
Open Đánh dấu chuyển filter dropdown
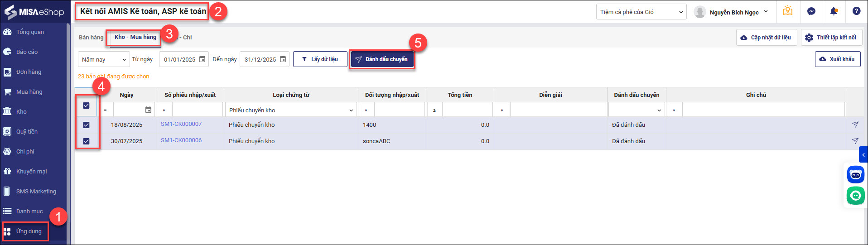[x=636, y=110]
